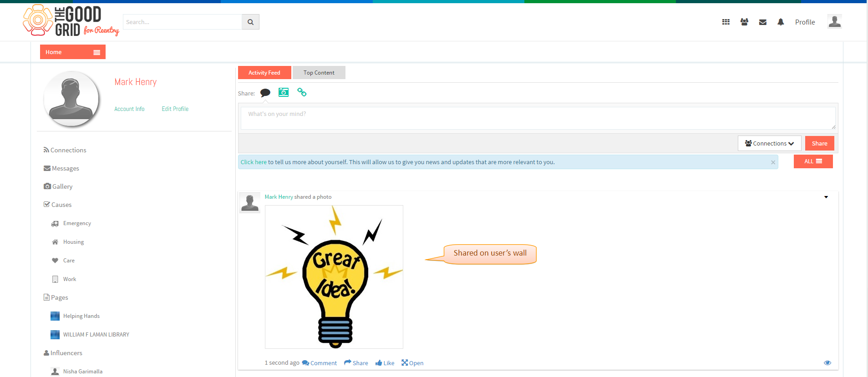
Task: Open the connections people icon in header
Action: pos(744,22)
